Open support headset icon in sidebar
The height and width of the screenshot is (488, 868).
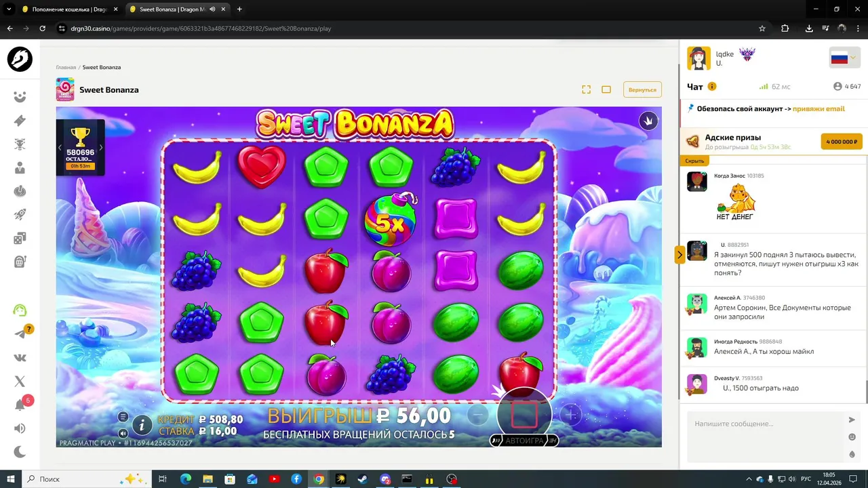[x=20, y=310]
